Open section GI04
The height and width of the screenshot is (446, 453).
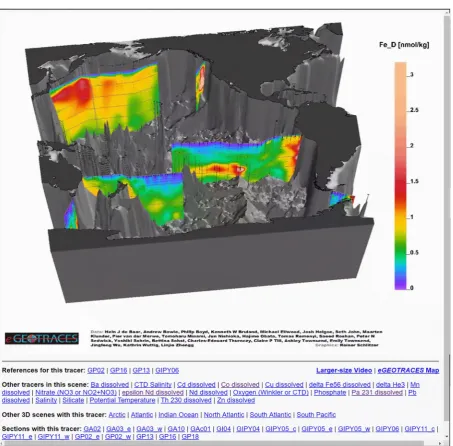(x=223, y=429)
